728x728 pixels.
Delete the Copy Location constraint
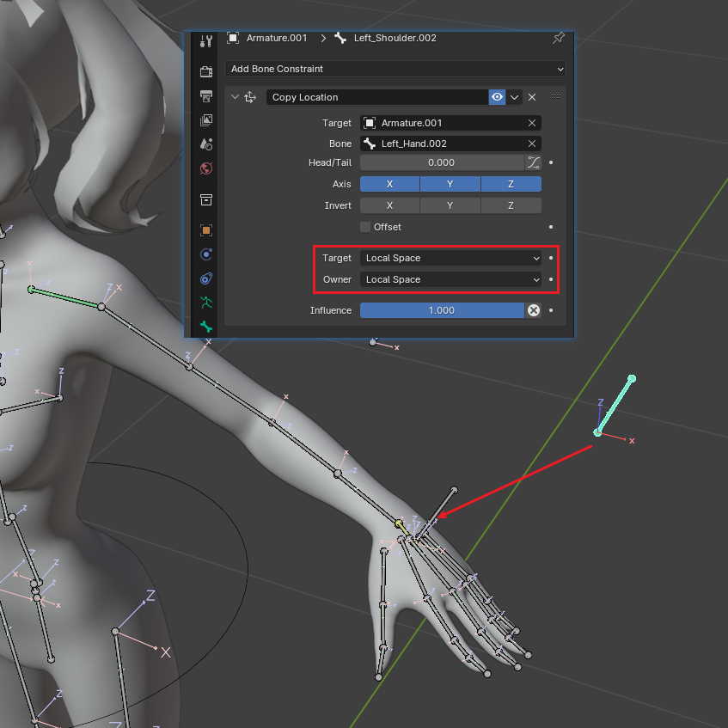[532, 97]
